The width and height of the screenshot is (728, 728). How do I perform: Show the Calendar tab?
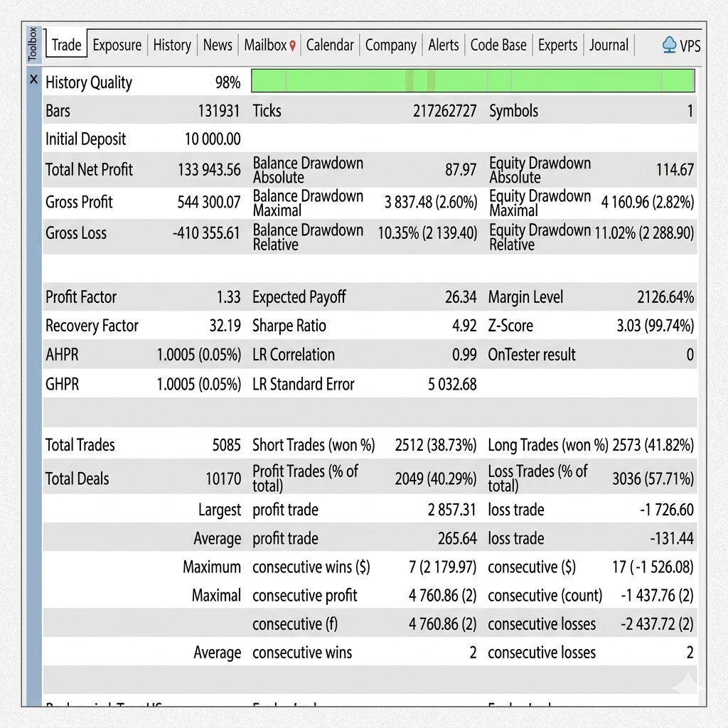330,45
